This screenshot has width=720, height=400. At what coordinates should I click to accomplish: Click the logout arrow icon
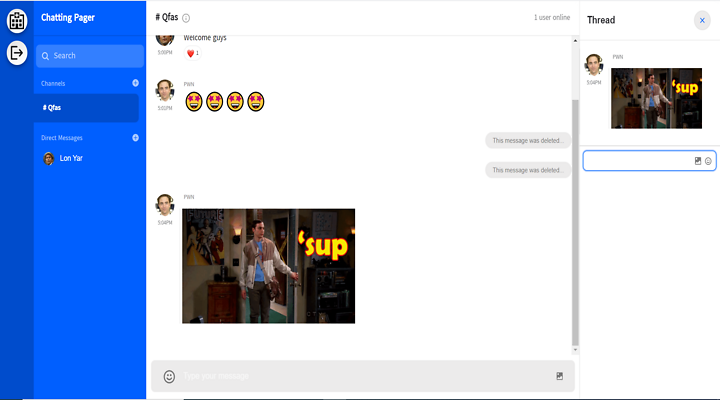(17, 53)
